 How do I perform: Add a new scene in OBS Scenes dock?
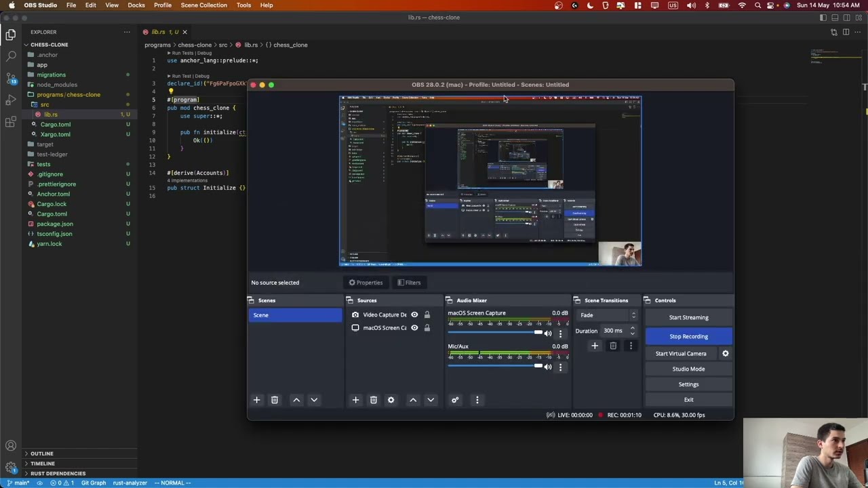256,400
